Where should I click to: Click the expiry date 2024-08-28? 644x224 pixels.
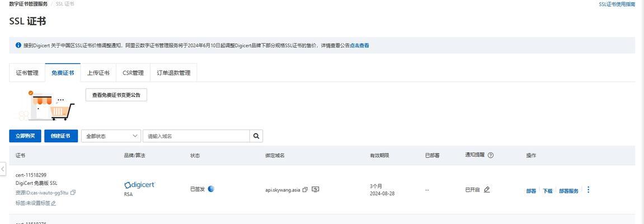[x=382, y=194]
